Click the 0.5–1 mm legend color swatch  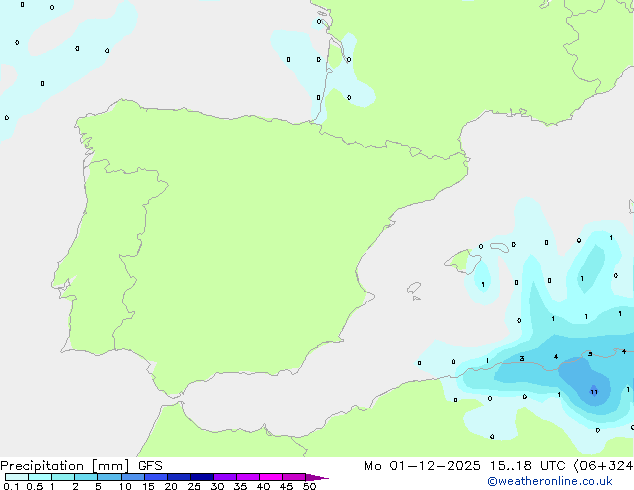coord(40,477)
